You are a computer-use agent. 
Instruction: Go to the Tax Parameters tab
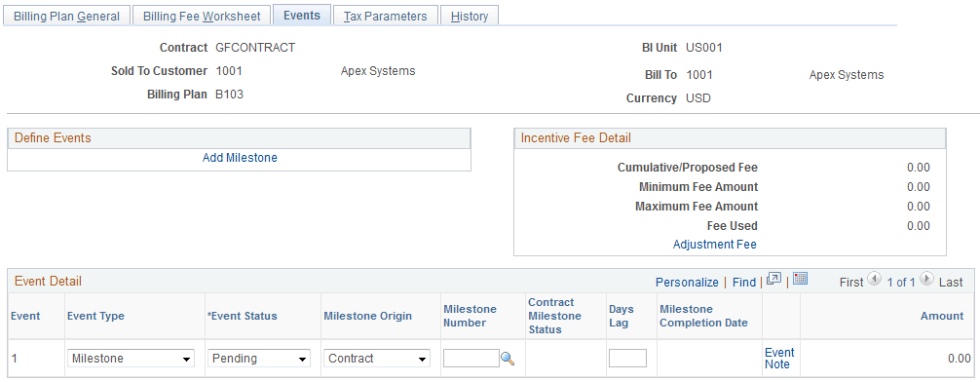point(385,17)
